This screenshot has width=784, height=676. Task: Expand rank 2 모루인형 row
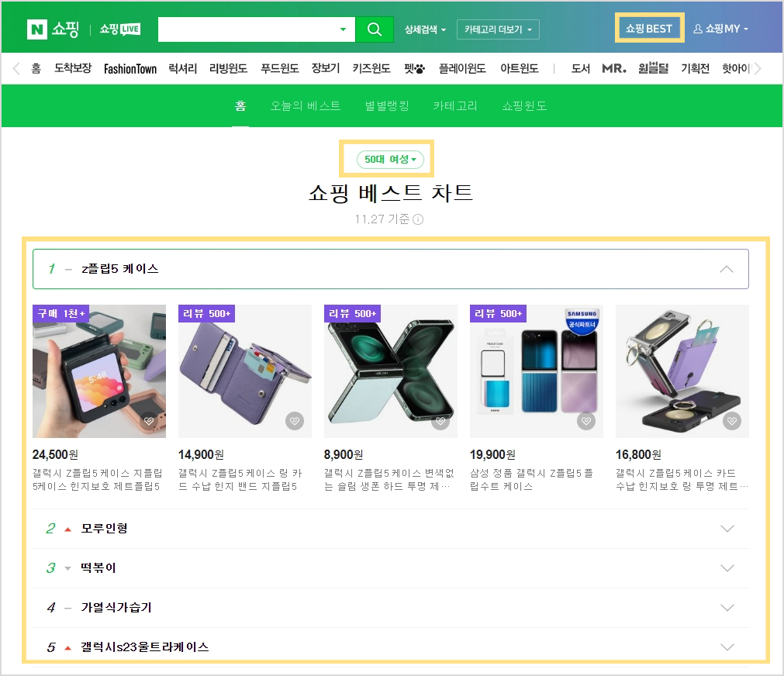391,529
